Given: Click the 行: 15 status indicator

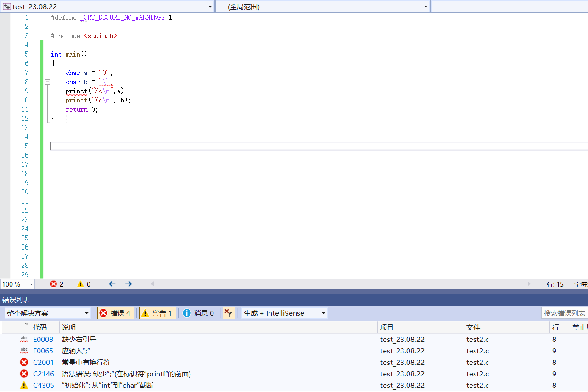Looking at the screenshot, I should 555,284.
